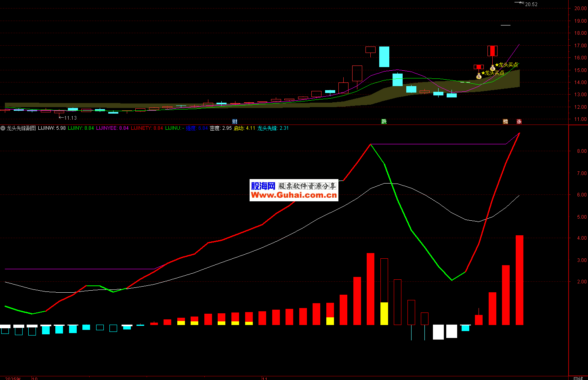This screenshot has height=380, width=588.
Task: Click the 11.13 low price label
Action: 70,118
